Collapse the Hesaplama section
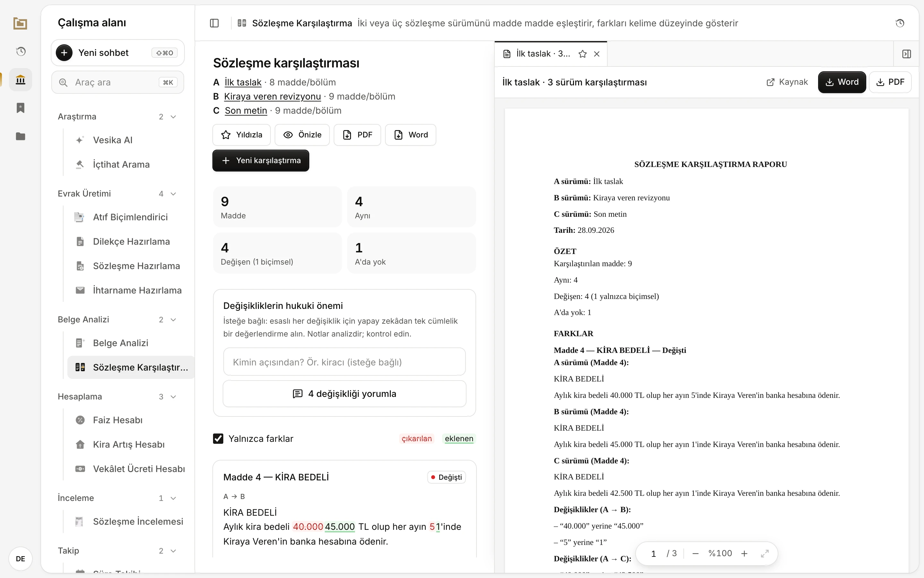This screenshot has width=924, height=578. click(x=173, y=397)
